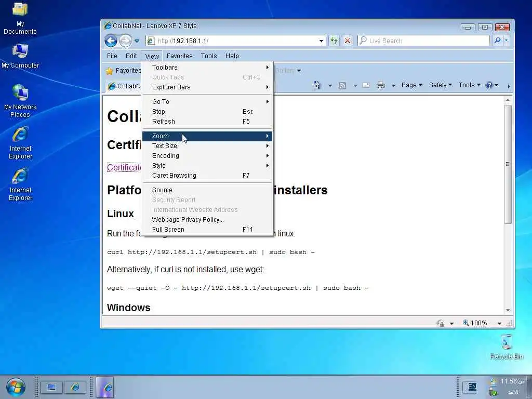Image resolution: width=532 pixels, height=399 pixels.
Task: Click the scrollbar down arrow
Action: pos(508,310)
